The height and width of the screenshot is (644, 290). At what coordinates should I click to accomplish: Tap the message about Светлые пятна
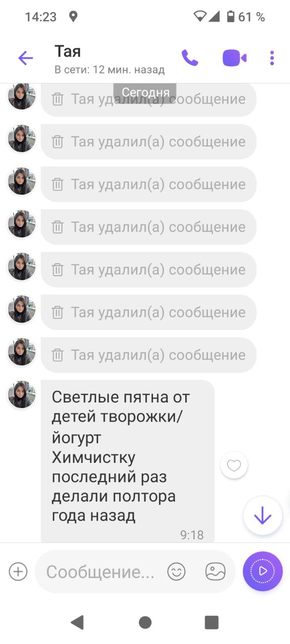[128, 462]
